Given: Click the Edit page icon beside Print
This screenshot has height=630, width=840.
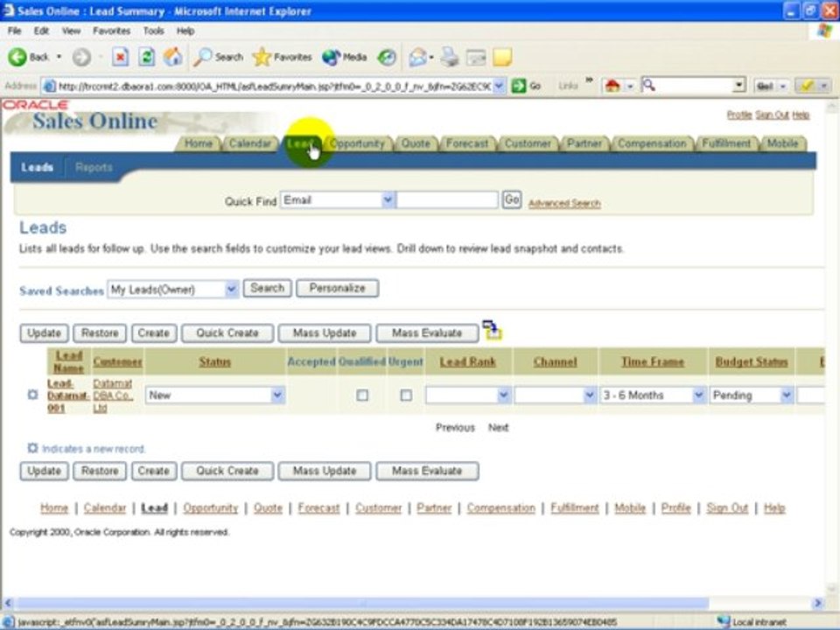Looking at the screenshot, I should [x=476, y=57].
